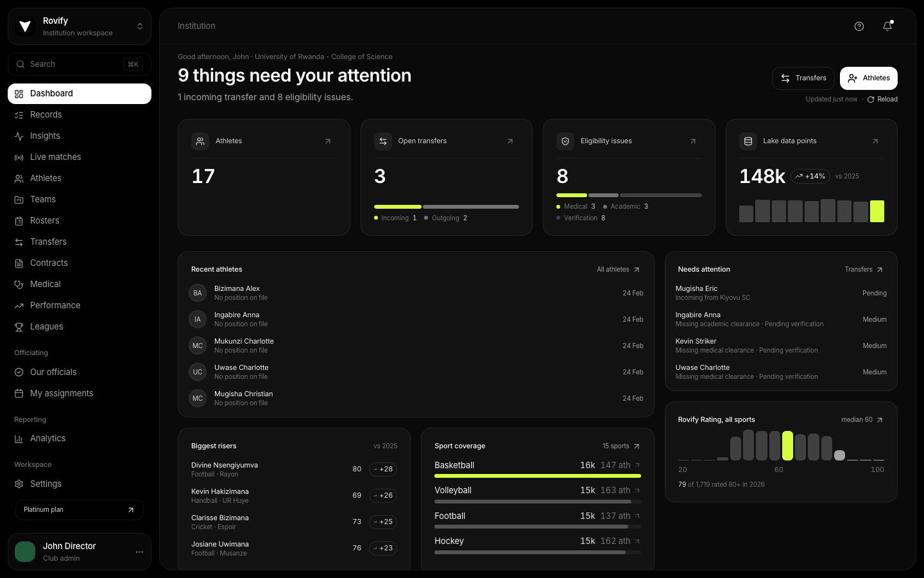Image resolution: width=924 pixels, height=578 pixels.
Task: Select Medical in the sidebar
Action: (x=80, y=285)
